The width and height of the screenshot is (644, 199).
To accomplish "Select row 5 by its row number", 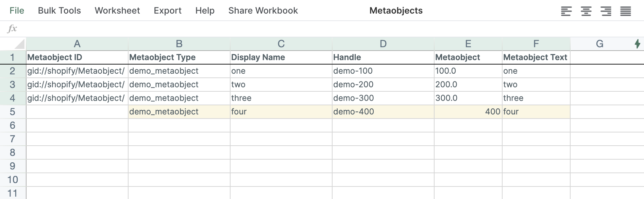I will [x=13, y=111].
